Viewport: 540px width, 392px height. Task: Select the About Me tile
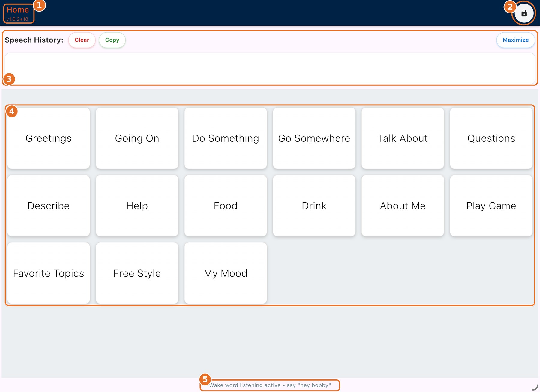(403, 206)
